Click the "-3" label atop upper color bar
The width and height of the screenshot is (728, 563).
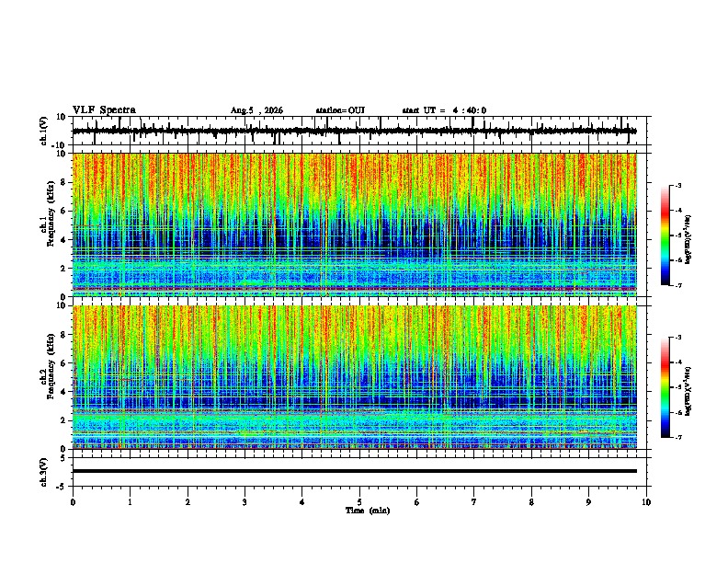tap(677, 185)
